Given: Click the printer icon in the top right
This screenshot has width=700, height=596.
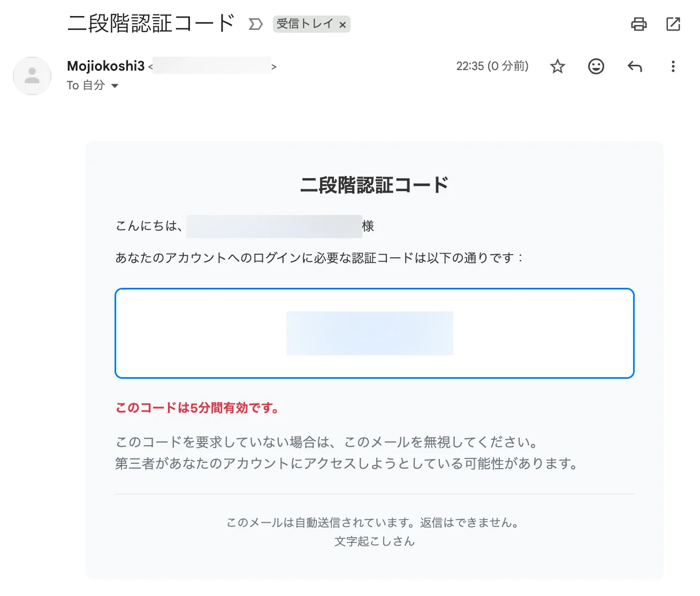Looking at the screenshot, I should click(x=638, y=25).
